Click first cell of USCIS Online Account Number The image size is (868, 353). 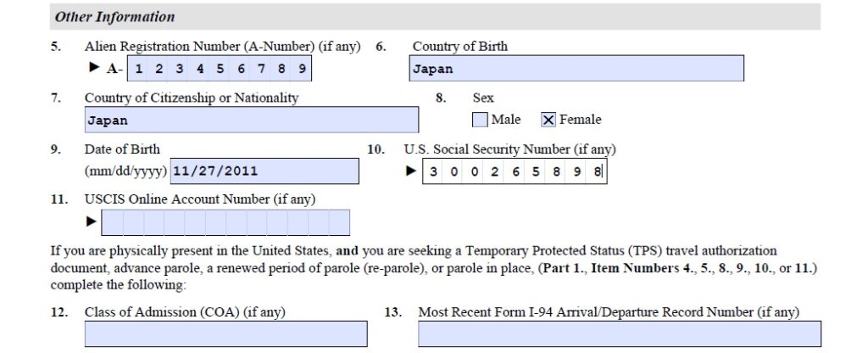tap(112, 222)
